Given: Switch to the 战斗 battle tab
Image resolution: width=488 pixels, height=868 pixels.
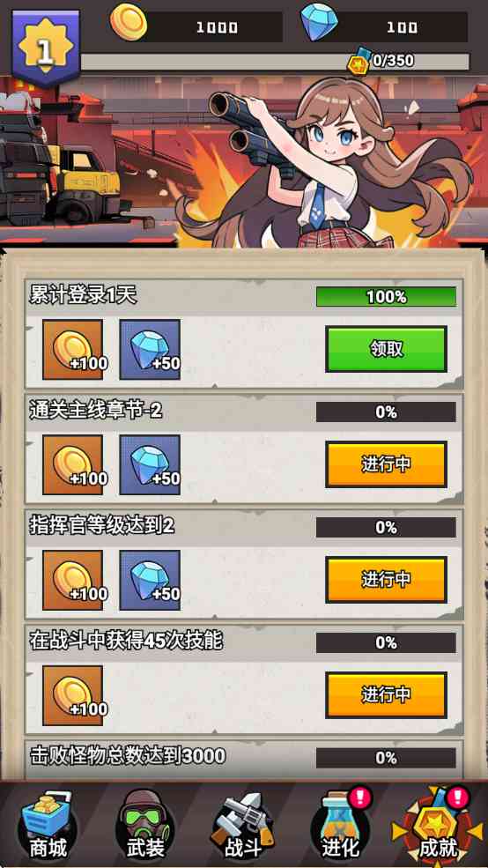Looking at the screenshot, I should [243, 826].
